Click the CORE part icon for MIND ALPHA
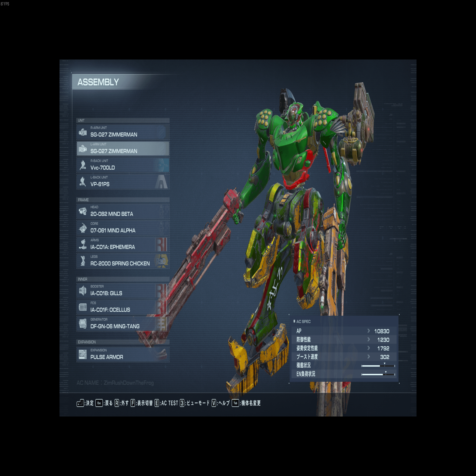The height and width of the screenshot is (476, 476). pos(83,228)
